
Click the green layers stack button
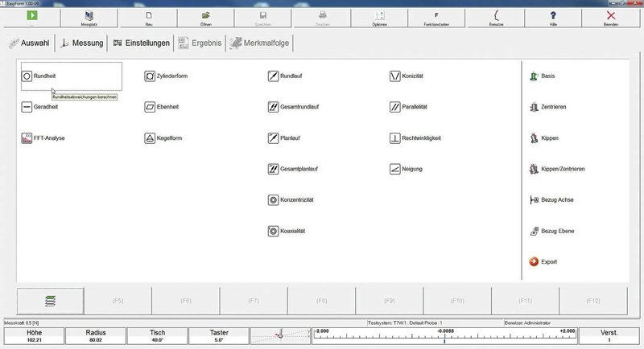[50, 300]
